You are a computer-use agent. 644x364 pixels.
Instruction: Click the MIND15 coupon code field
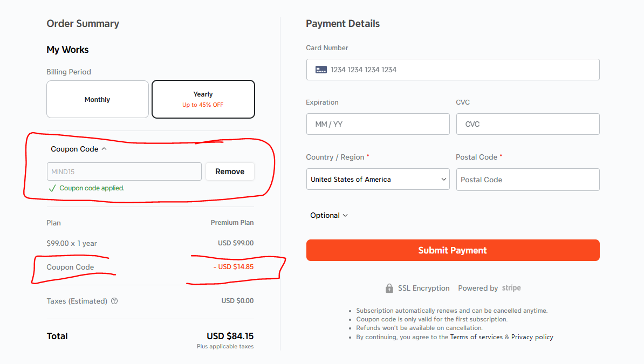[x=124, y=171]
